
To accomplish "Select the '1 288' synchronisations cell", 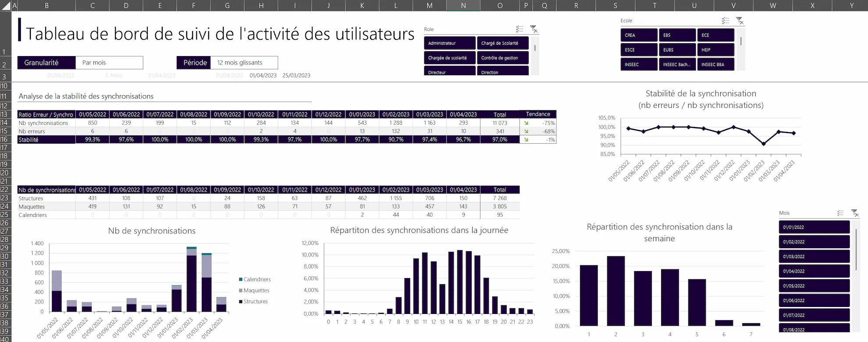I will click(x=396, y=123).
